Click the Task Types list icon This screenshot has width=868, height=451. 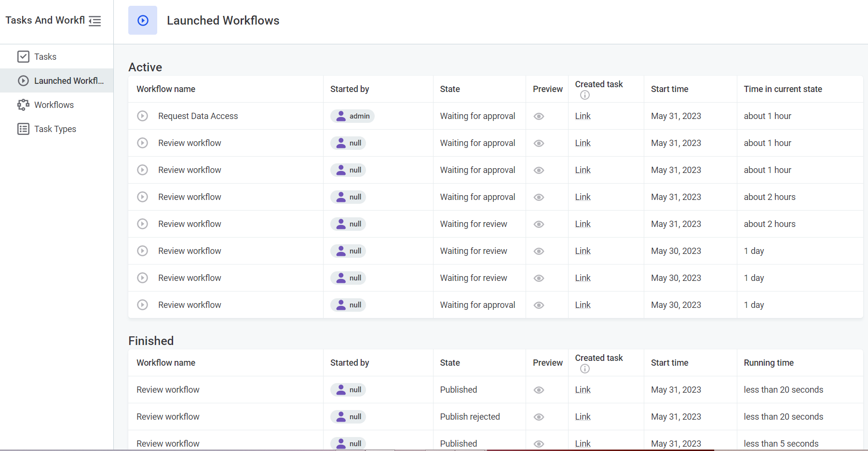click(x=23, y=129)
